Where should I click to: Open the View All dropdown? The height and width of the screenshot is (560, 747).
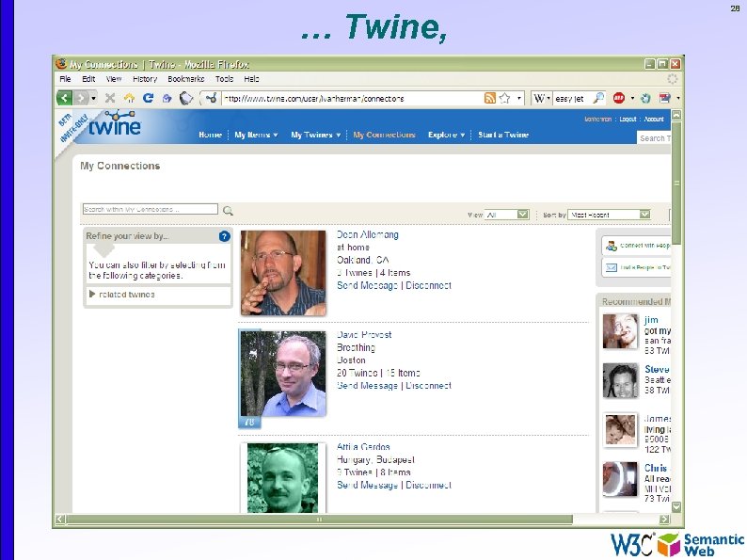(x=506, y=215)
